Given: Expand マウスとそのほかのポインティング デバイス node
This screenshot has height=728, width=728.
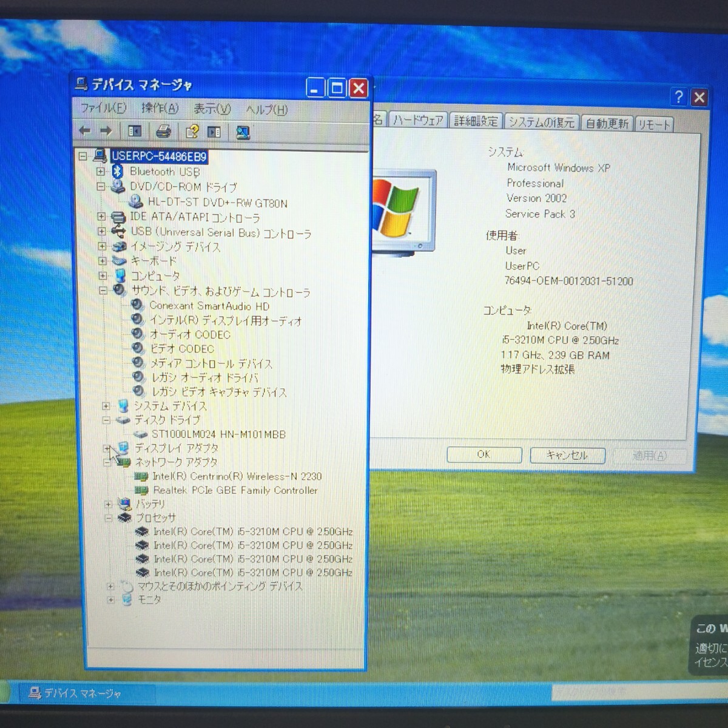Looking at the screenshot, I should click(110, 586).
